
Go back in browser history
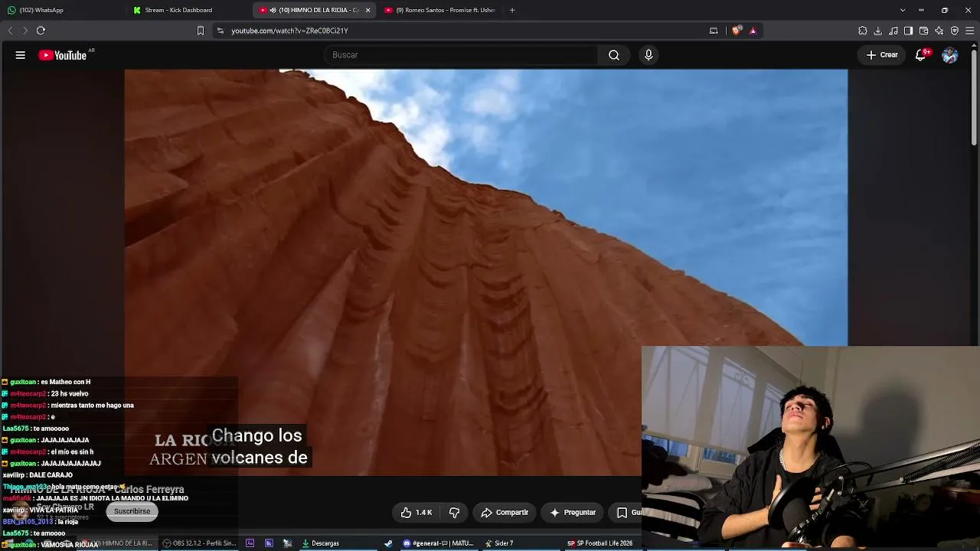[x=10, y=31]
